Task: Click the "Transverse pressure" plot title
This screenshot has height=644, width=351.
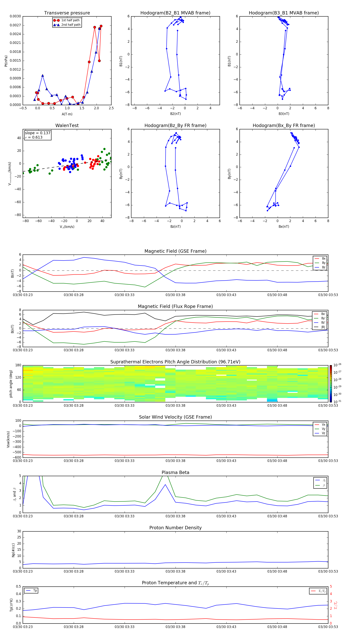Action: coord(67,13)
